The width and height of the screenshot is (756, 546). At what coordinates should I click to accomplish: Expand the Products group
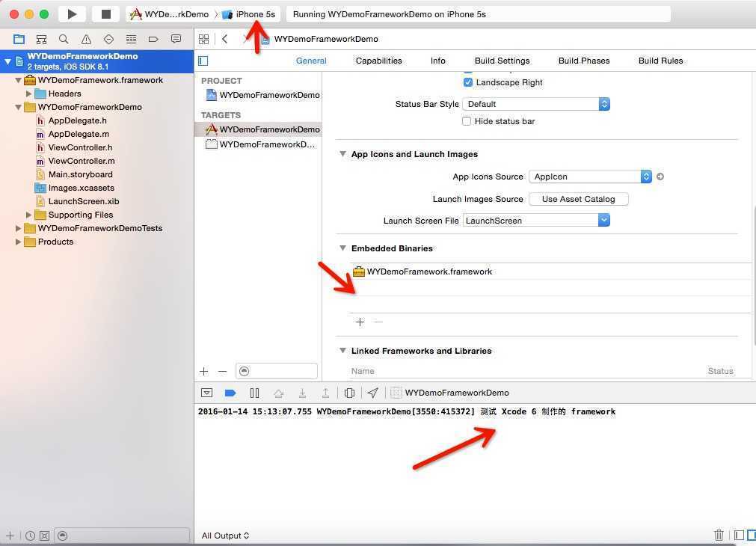click(18, 242)
